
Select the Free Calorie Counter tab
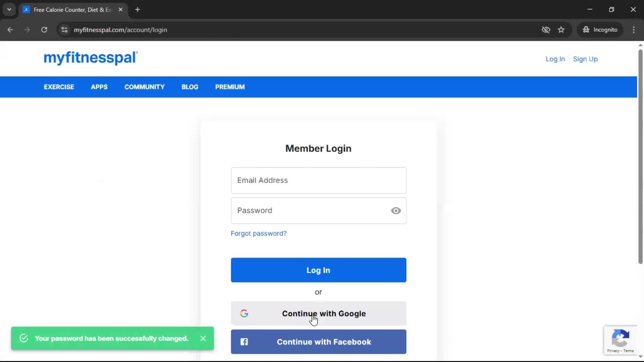73,10
